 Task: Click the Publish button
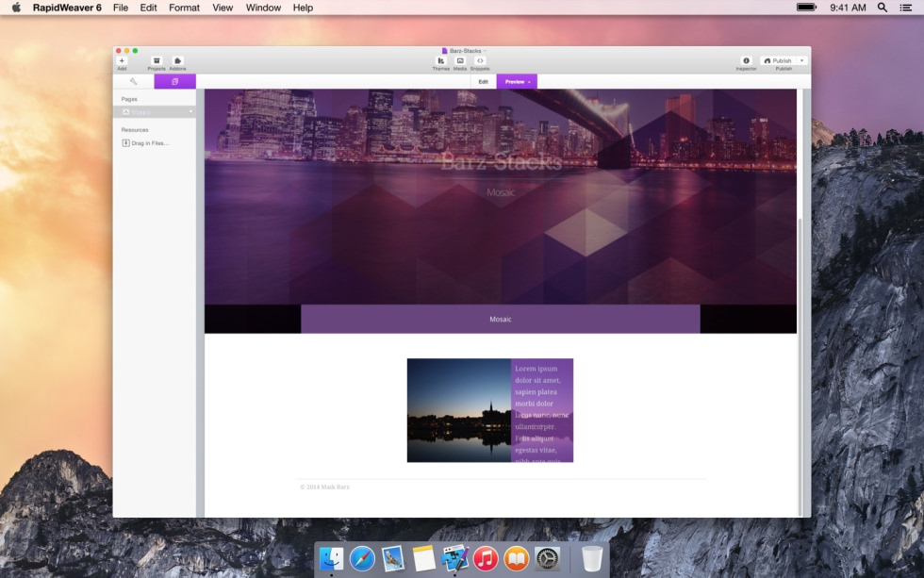(778, 60)
